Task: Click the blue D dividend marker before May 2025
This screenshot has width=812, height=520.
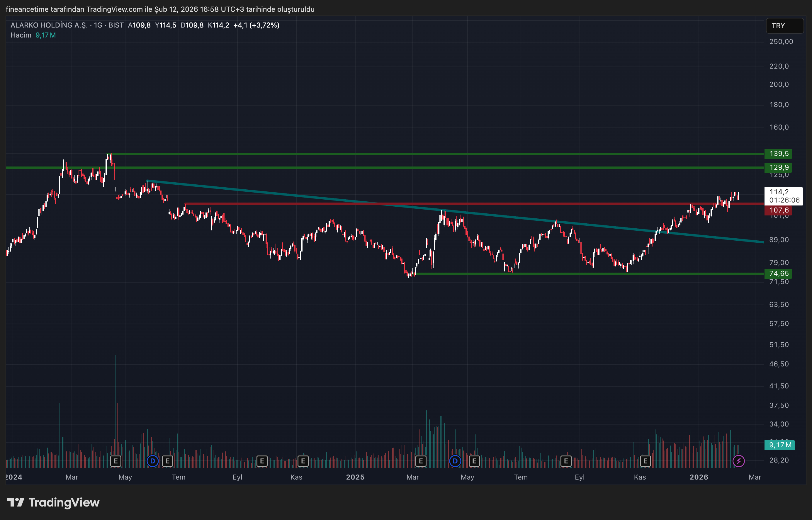Action: [455, 461]
